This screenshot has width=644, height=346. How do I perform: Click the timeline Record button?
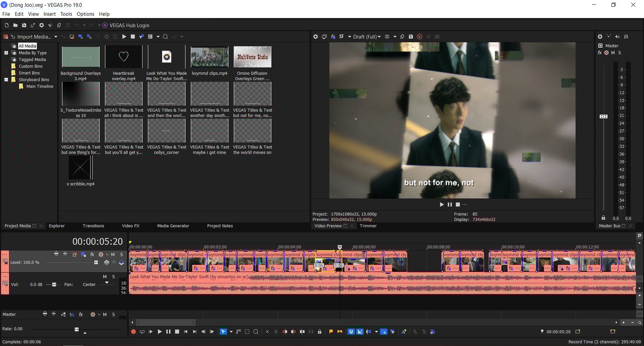coord(133,332)
